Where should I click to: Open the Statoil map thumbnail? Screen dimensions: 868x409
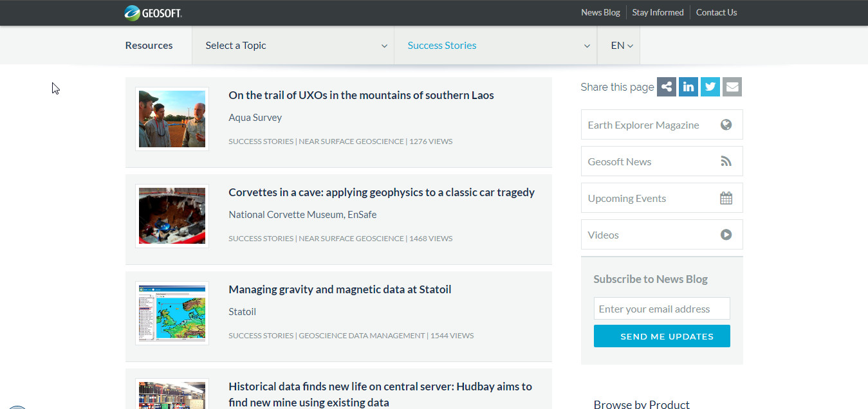[x=172, y=313]
